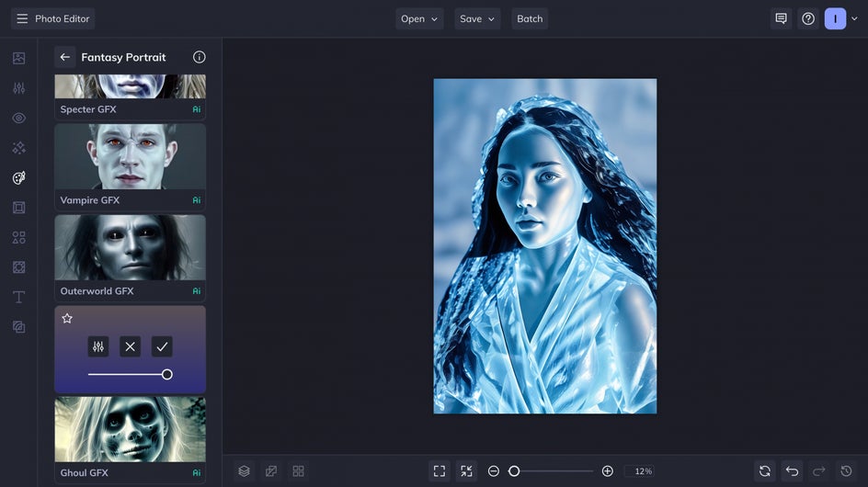Click the user profile avatar

(x=835, y=18)
